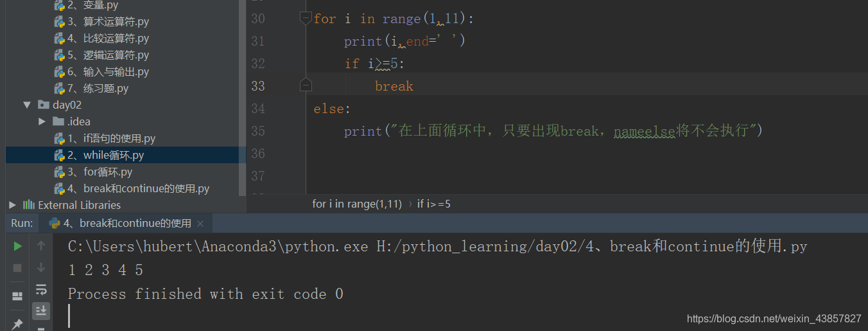Click 'range' in the for loop line
This screenshot has height=331, width=868.
point(401,19)
